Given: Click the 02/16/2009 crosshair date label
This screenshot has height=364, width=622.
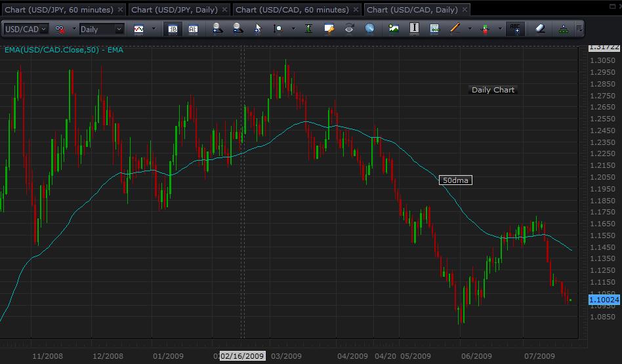Looking at the screenshot, I should [242, 355].
